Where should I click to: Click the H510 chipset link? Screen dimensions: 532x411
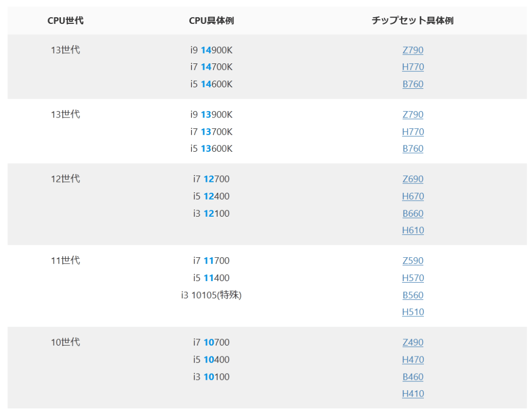point(413,312)
